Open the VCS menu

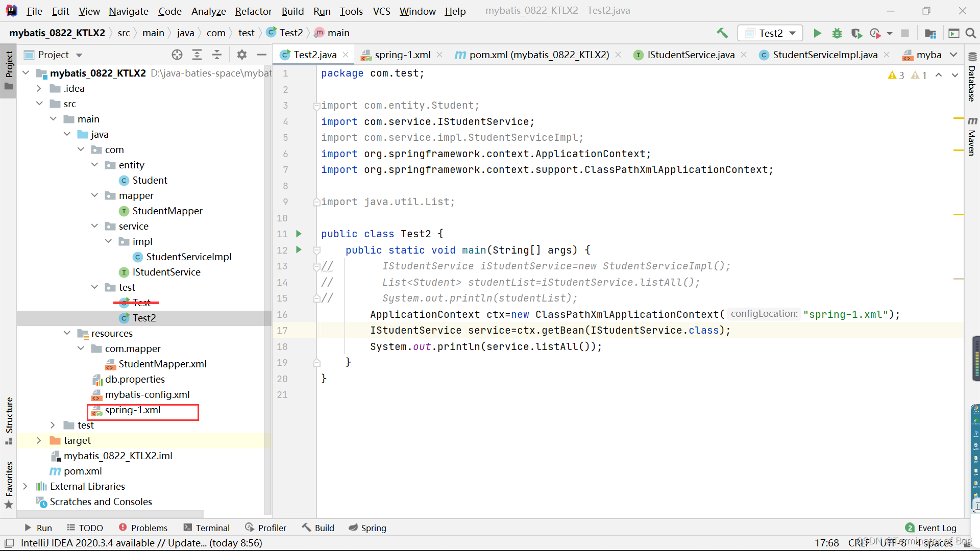[x=381, y=11]
